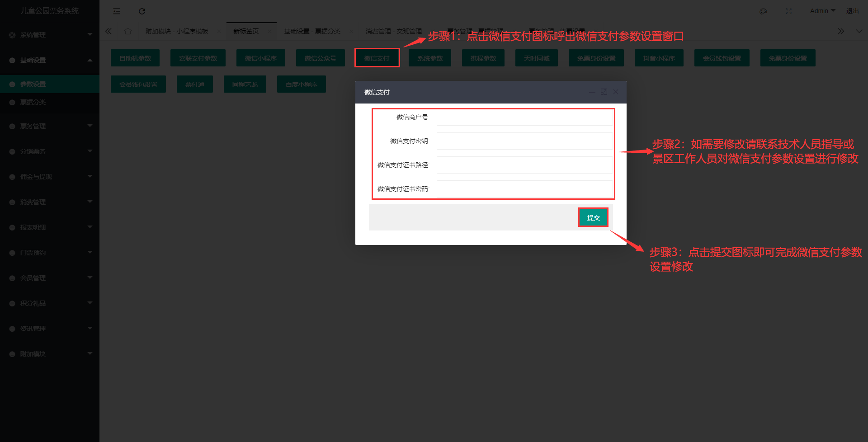
Task: Switch to the 基础设置 - 票据分类 tab
Action: [x=312, y=31]
